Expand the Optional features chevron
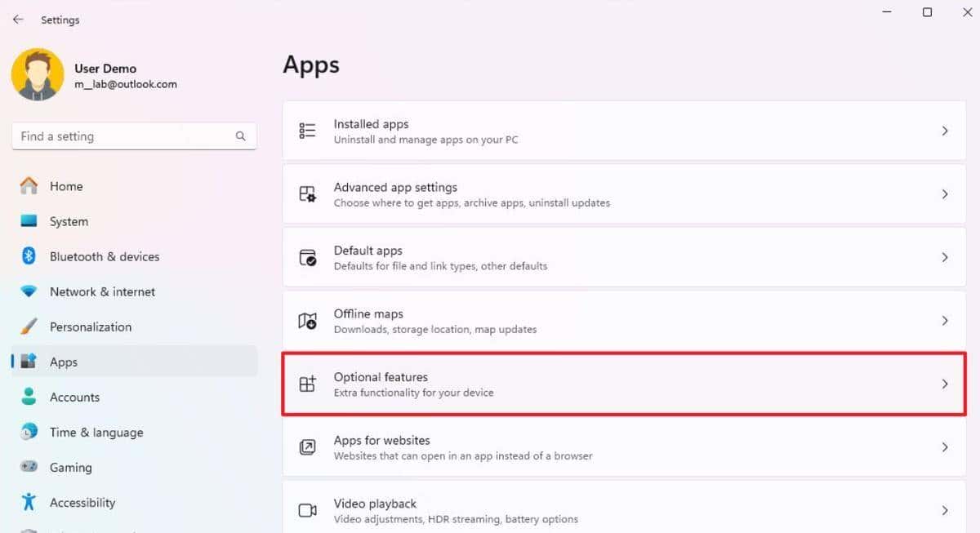 click(945, 384)
